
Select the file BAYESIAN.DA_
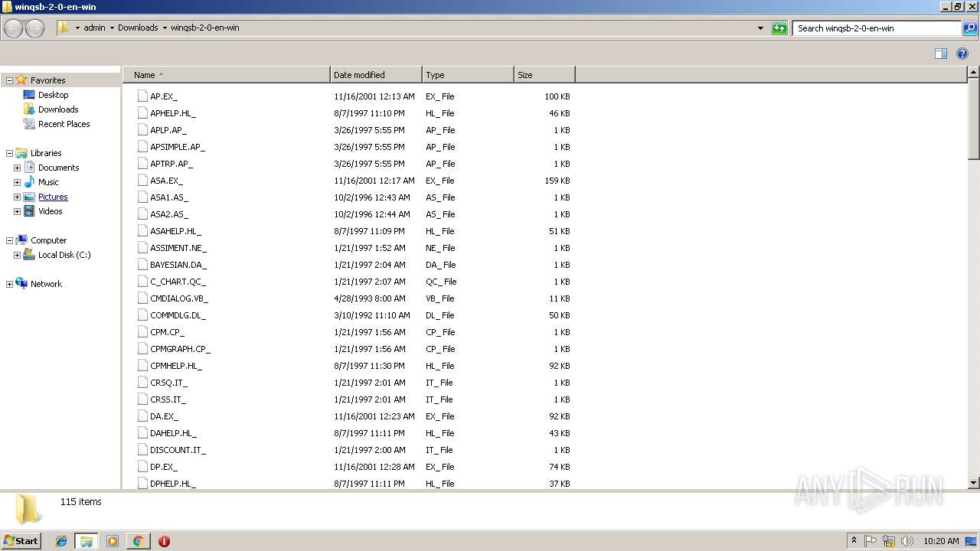(x=178, y=265)
